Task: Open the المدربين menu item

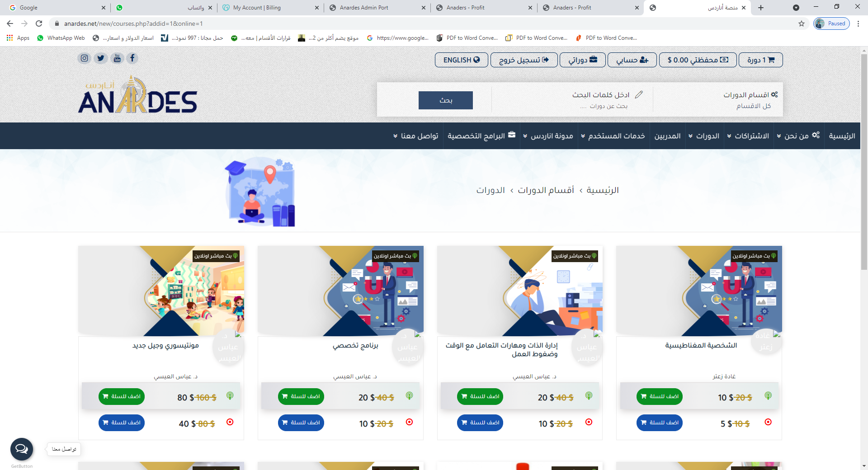Action: (x=667, y=136)
